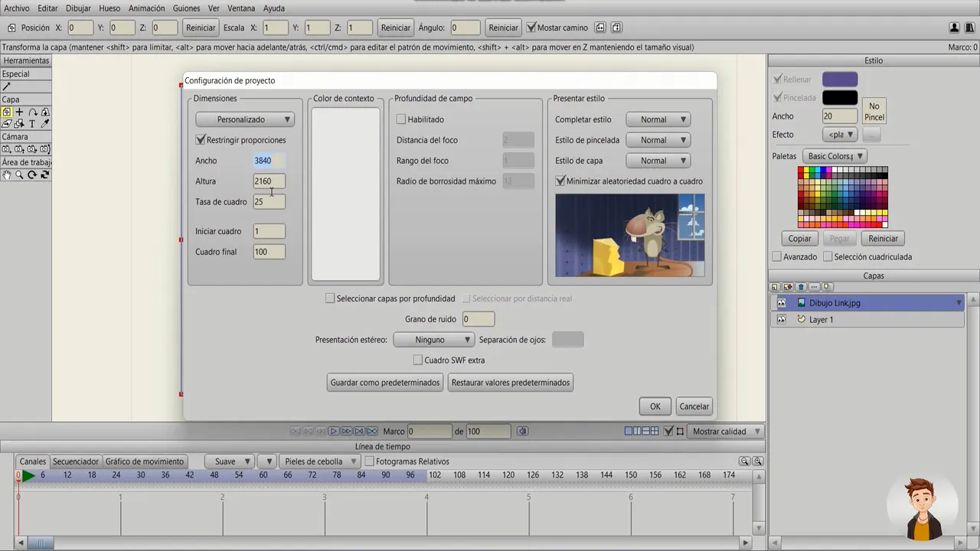Open the Mostrar calidad dropdown
This screenshot has width=980, height=551.
[725, 432]
